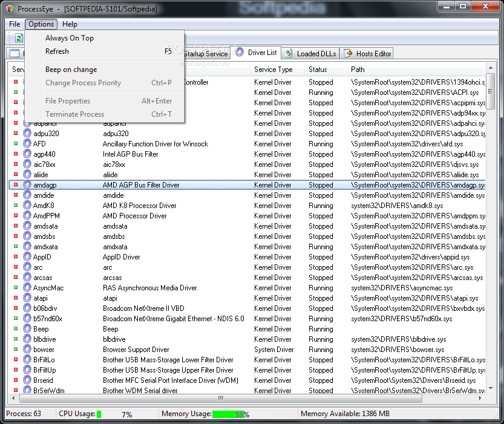
Task: Click the leftmost tab's window icon
Action: point(15,53)
